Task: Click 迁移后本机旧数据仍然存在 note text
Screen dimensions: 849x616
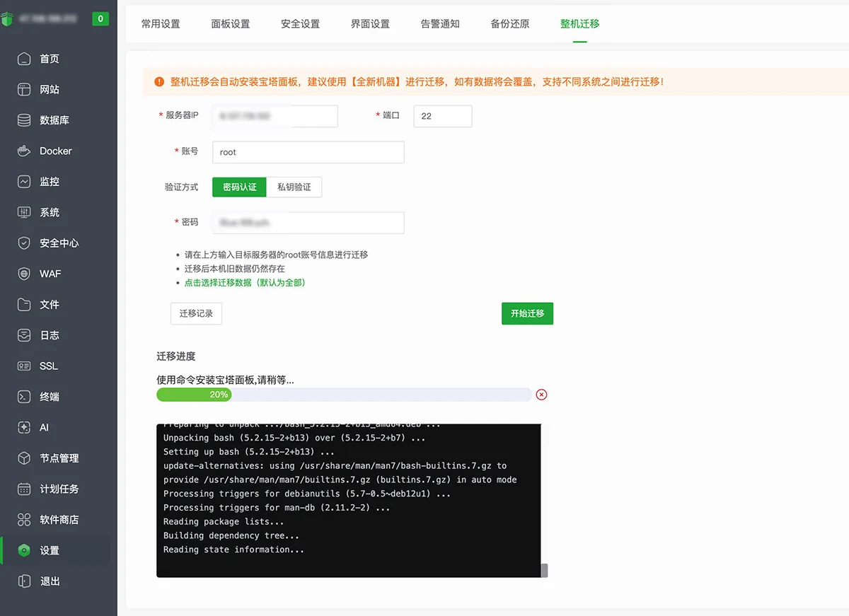Action: click(235, 269)
